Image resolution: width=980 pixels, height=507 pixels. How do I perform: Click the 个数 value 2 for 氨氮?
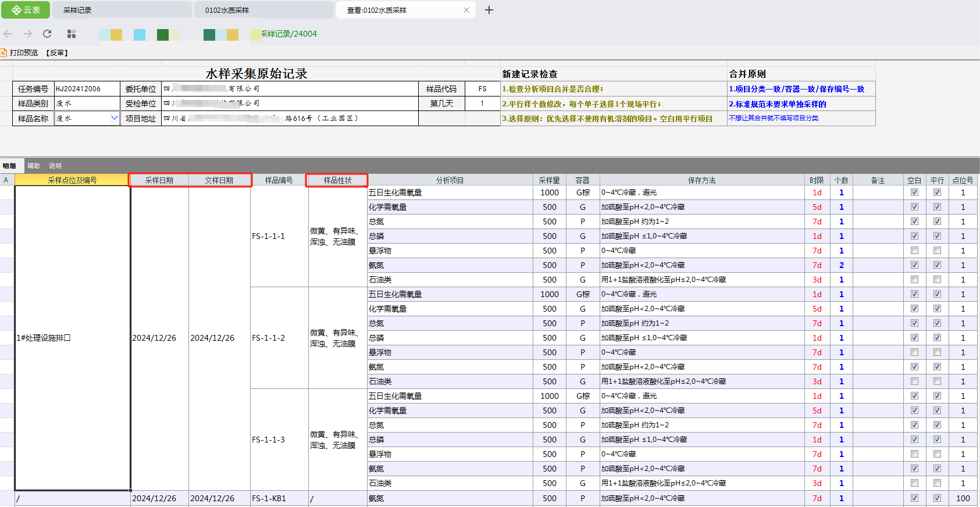841,265
